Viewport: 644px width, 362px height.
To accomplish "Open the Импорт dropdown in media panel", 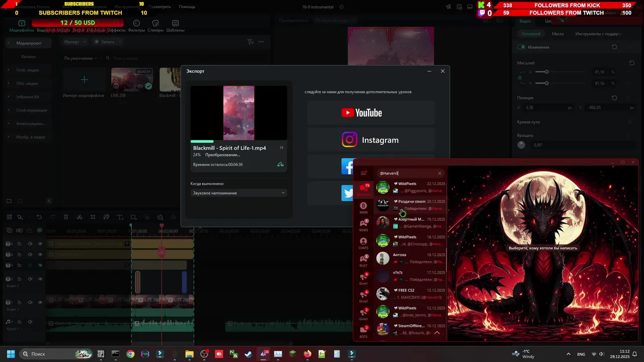I will click(x=74, y=42).
